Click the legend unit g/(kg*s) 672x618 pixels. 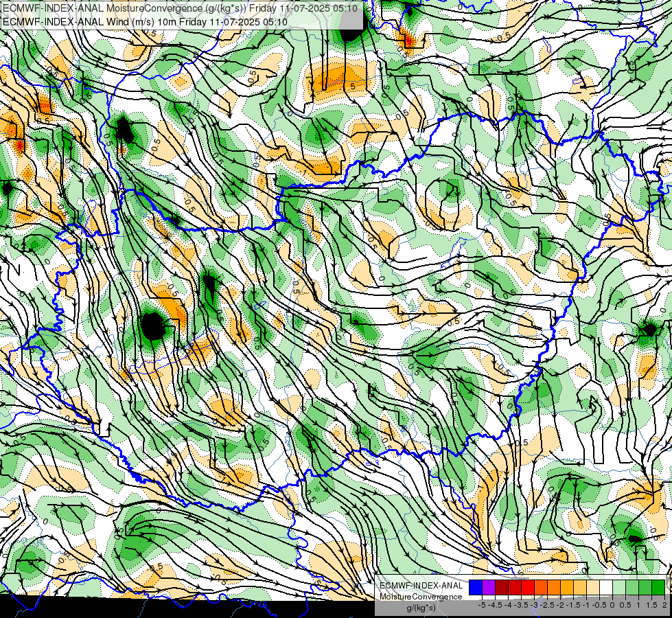[421, 608]
